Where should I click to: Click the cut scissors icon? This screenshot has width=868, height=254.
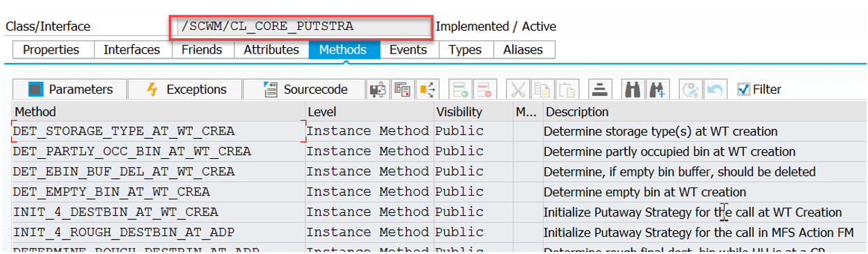(x=517, y=90)
